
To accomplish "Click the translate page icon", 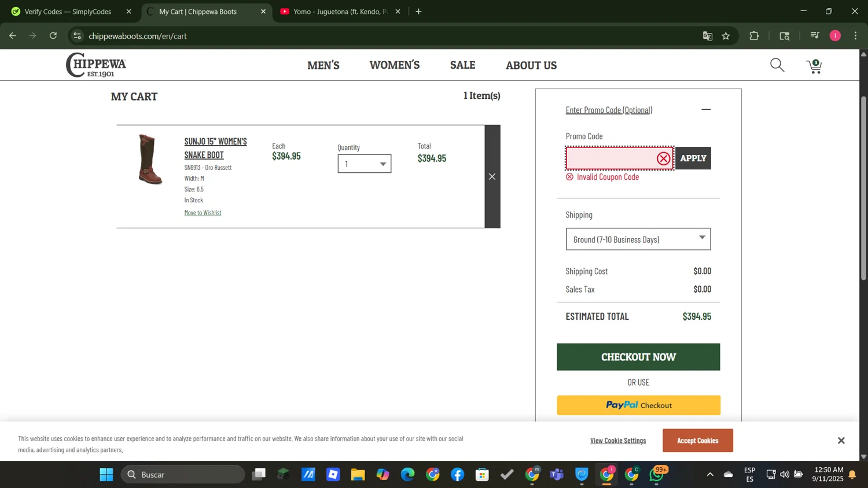I will click(x=707, y=36).
